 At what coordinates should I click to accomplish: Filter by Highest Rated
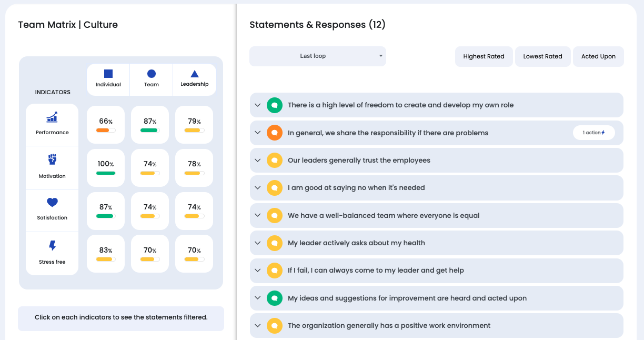[484, 56]
